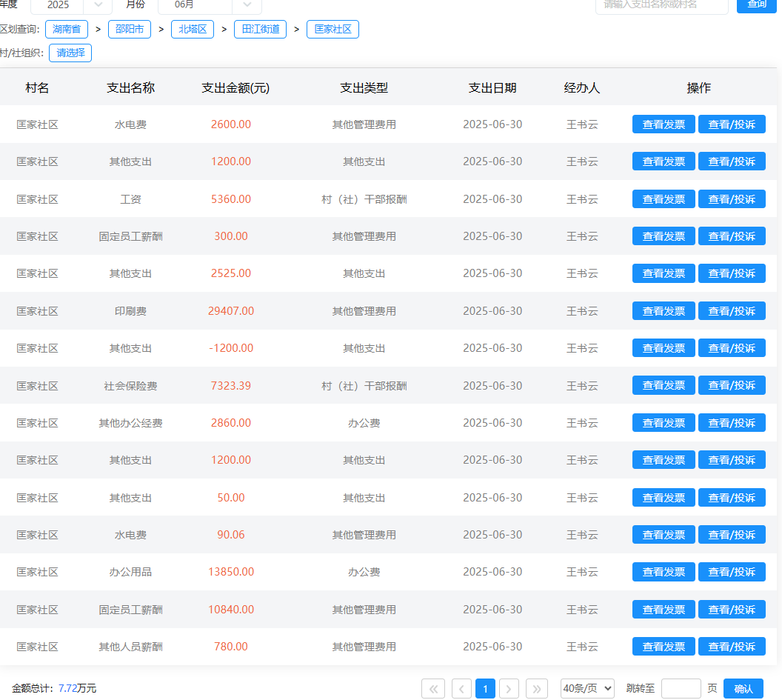View invoice for 50.00 其他支出 row

pos(664,498)
